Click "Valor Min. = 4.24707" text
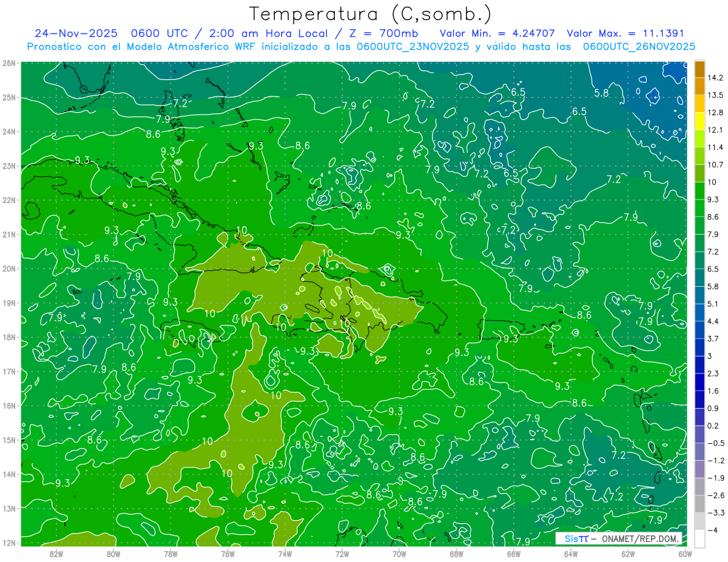The image size is (728, 562). (497, 33)
